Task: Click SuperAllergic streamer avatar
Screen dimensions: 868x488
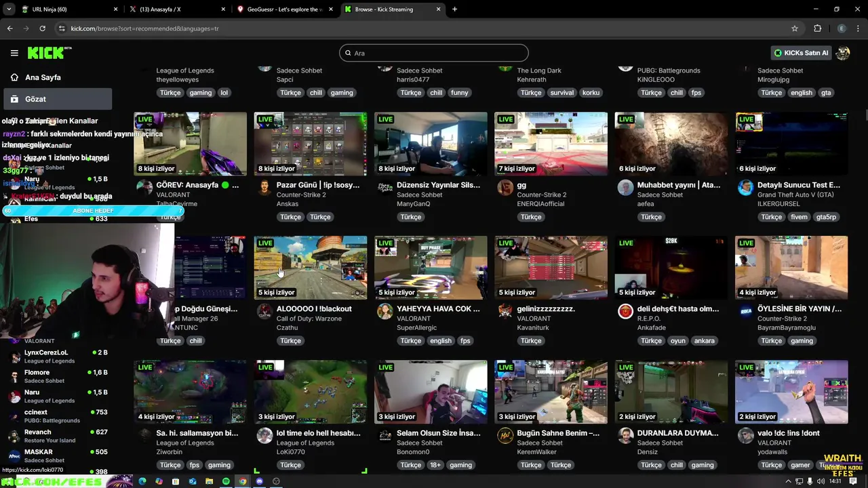Action: [385, 312]
